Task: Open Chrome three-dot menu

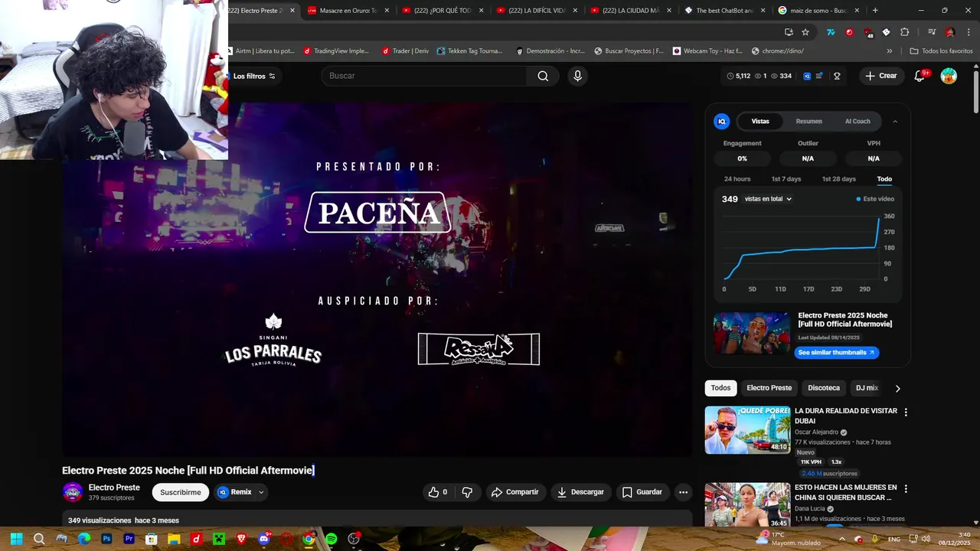Action: tap(967, 32)
